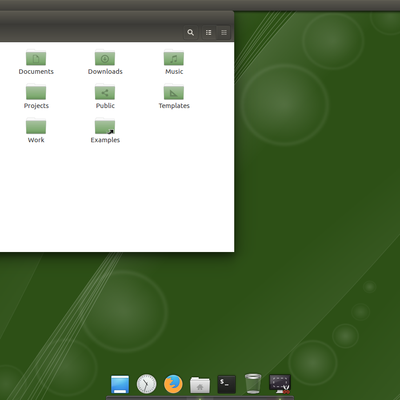The image size is (400, 400).
Task: Select the Work folder
Action: 36,131
